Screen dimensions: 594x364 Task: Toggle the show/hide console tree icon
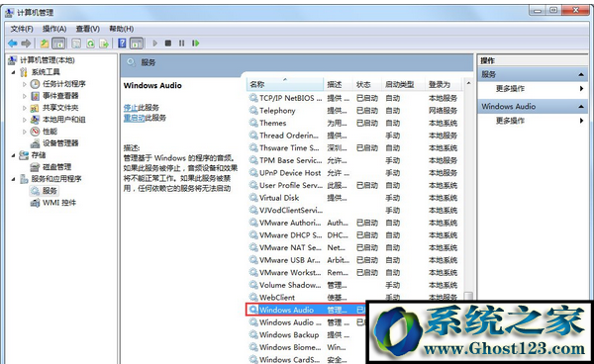coord(58,44)
